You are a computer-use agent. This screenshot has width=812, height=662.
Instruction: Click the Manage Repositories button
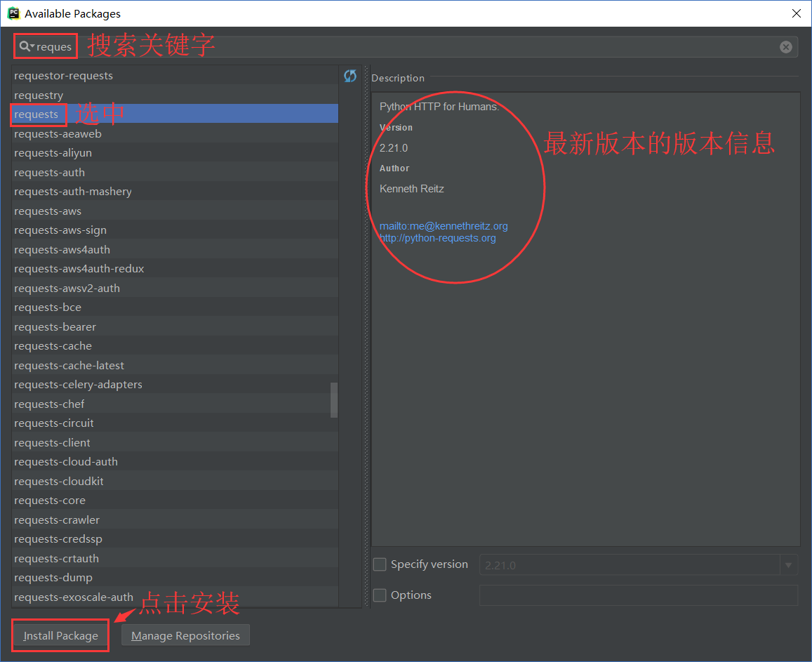185,635
